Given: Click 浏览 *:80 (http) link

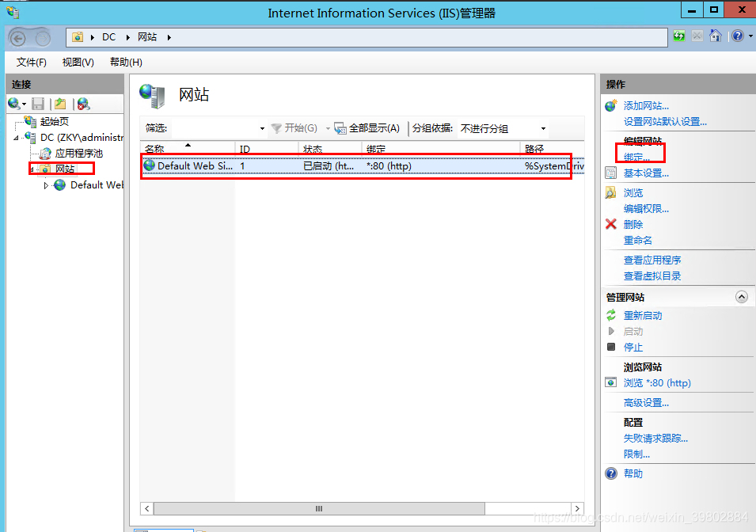Looking at the screenshot, I should (657, 383).
